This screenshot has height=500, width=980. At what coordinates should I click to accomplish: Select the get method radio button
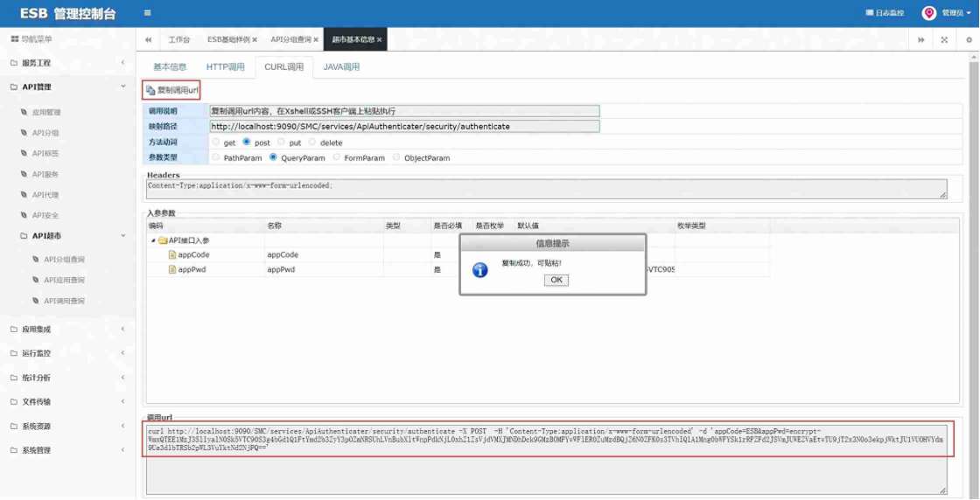[216, 142]
